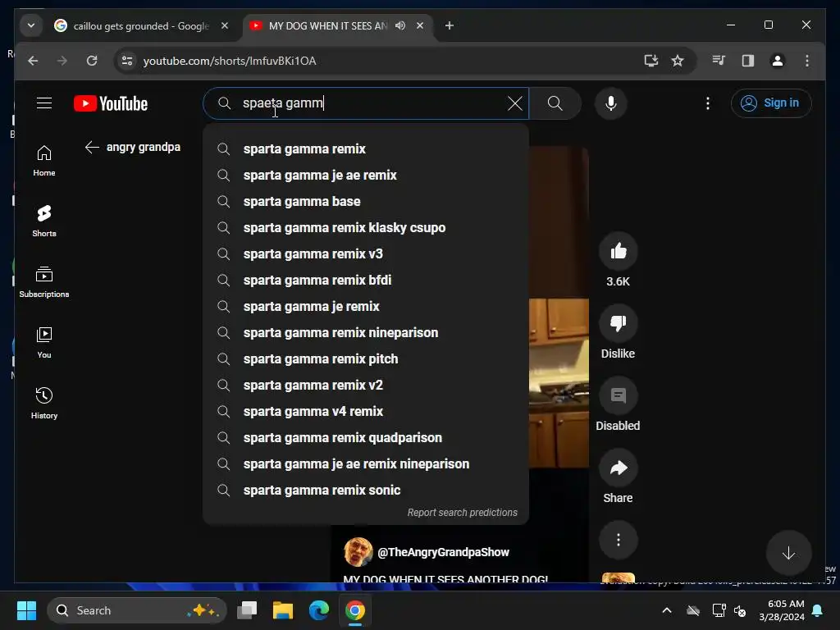Close the caillou gets grounded tab
This screenshot has height=630, width=840.
225,25
